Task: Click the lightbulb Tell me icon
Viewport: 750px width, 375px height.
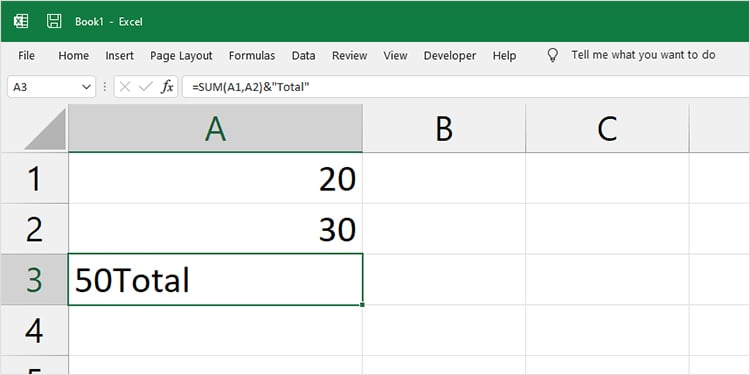Action: click(x=552, y=55)
